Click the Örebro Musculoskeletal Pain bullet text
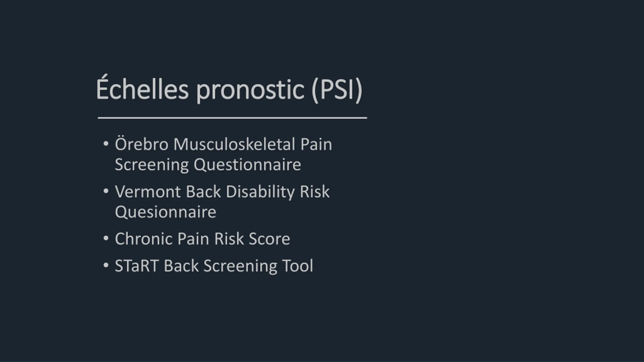The width and height of the screenshot is (644, 362). [223, 144]
